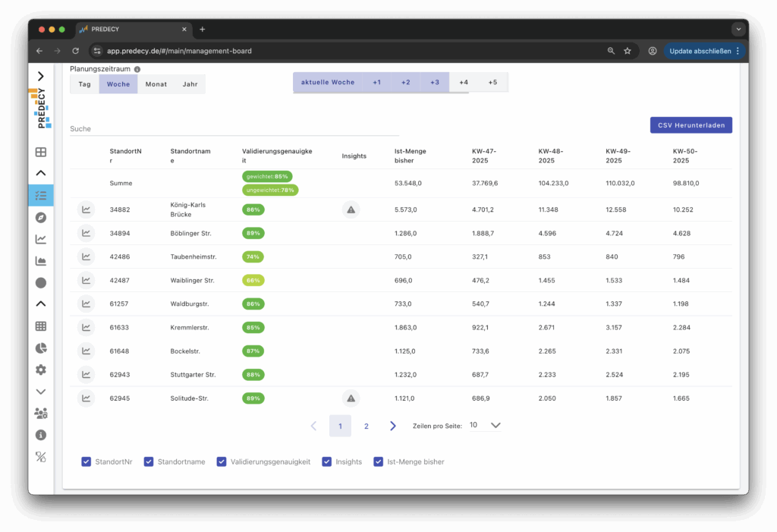Expand the sidebar with top chevron
The width and height of the screenshot is (777, 532).
coord(41,76)
